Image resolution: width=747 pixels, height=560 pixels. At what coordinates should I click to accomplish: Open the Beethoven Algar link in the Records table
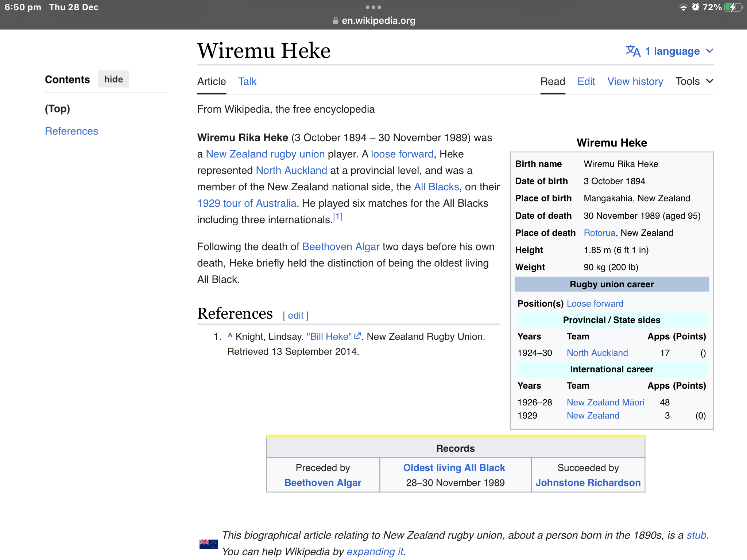point(322,482)
